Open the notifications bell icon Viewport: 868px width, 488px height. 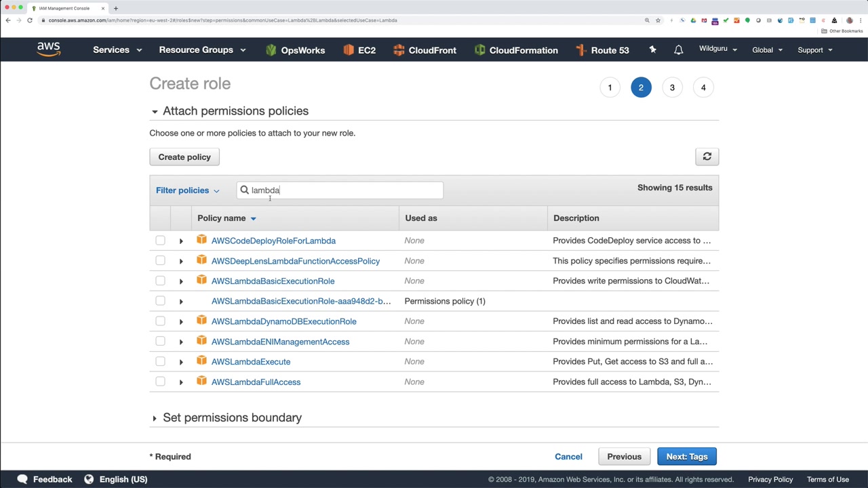pyautogui.click(x=678, y=50)
